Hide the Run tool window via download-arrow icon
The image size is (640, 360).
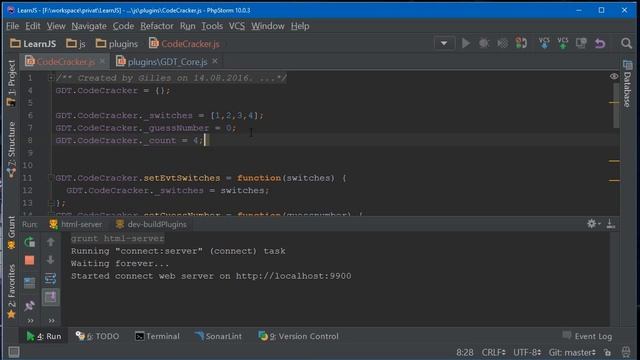point(611,224)
